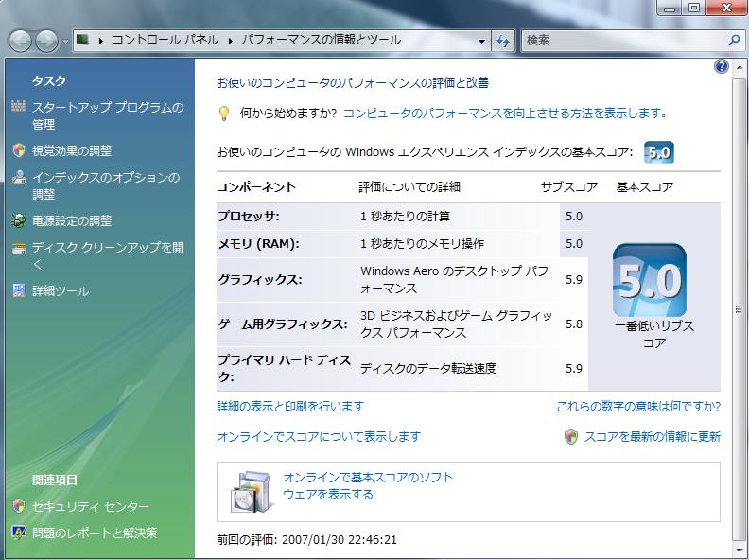Open ディスク クリーンアップを開く task
749x560 pixels.
point(108,256)
